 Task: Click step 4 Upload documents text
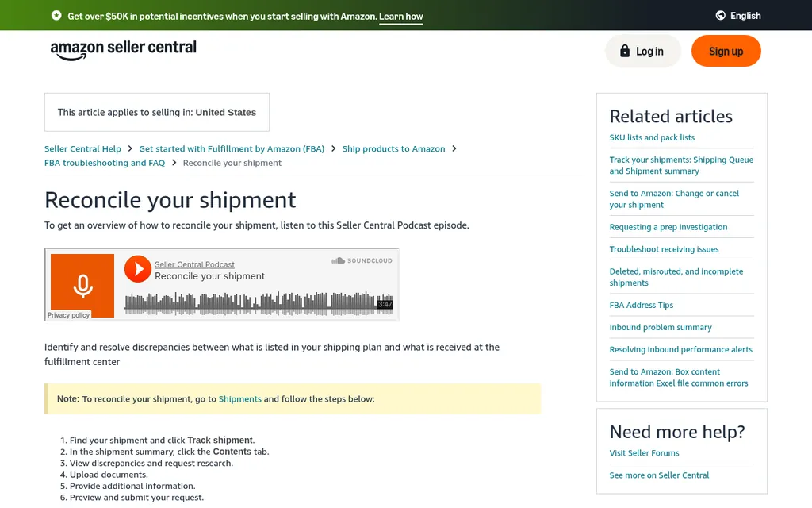click(x=109, y=475)
